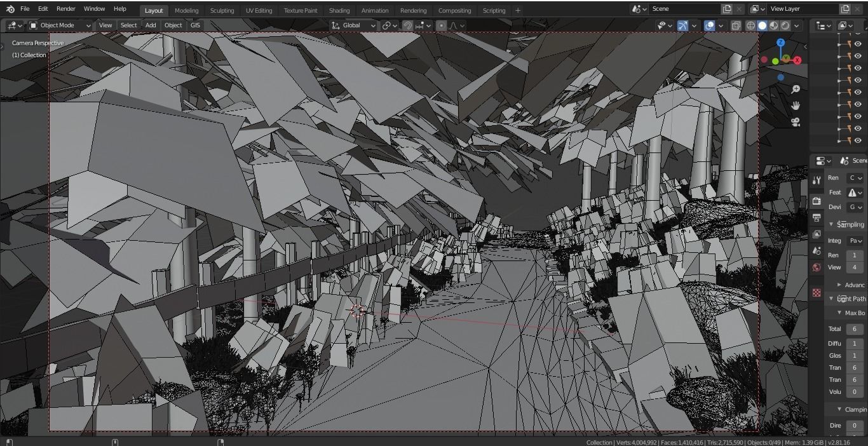Open viewport shading options dropdown

[797, 25]
